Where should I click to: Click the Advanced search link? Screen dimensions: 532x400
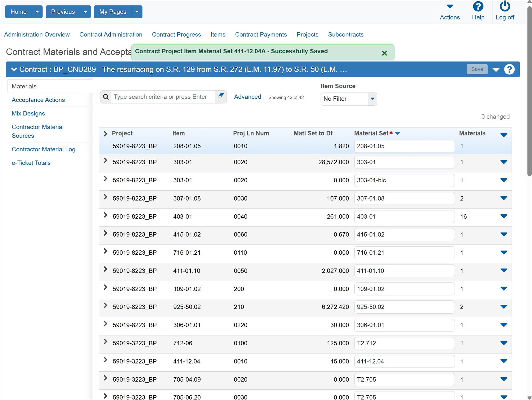point(247,97)
